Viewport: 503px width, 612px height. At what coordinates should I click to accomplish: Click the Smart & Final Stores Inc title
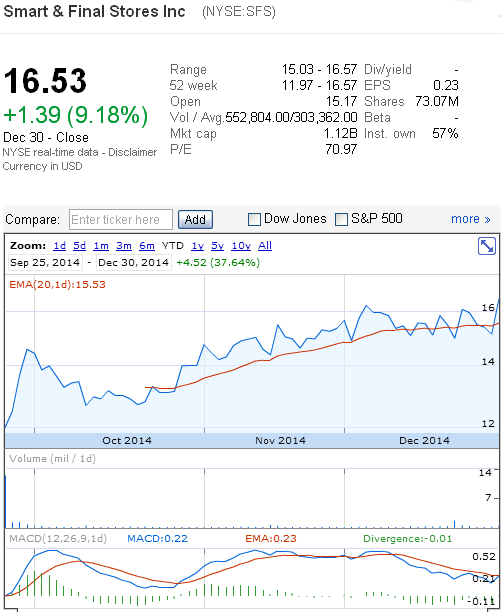(x=94, y=11)
